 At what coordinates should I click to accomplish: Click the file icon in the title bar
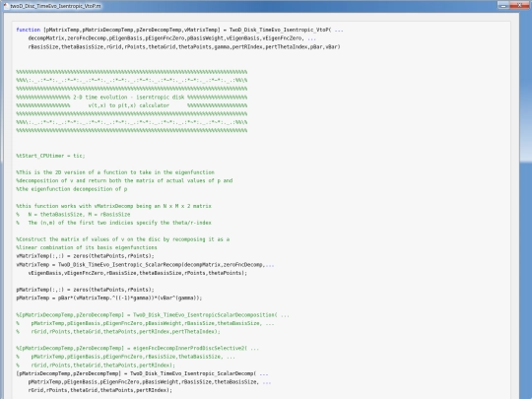6,6
